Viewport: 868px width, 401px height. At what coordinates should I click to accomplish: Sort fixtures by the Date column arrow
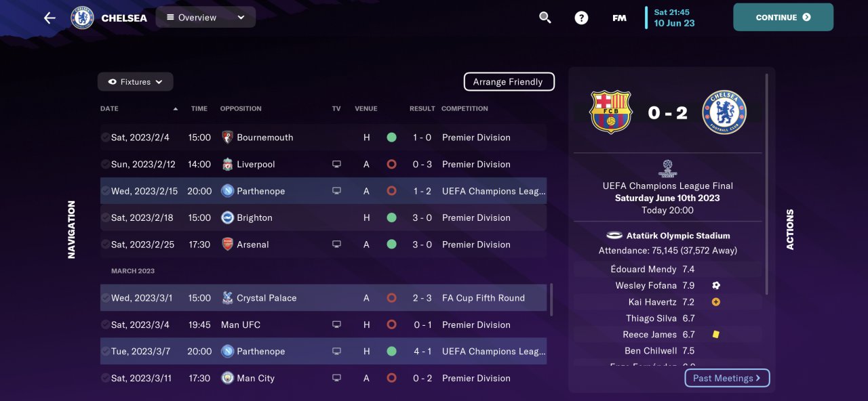176,108
